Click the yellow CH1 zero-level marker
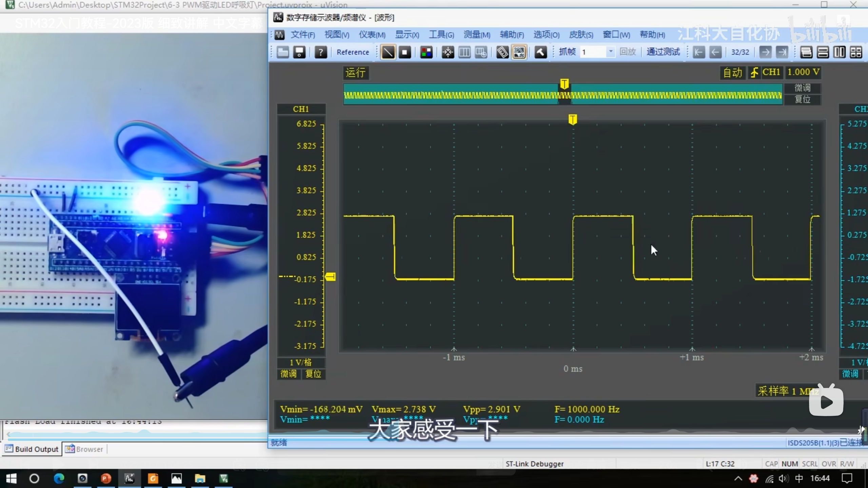The height and width of the screenshot is (488, 868). tap(331, 277)
